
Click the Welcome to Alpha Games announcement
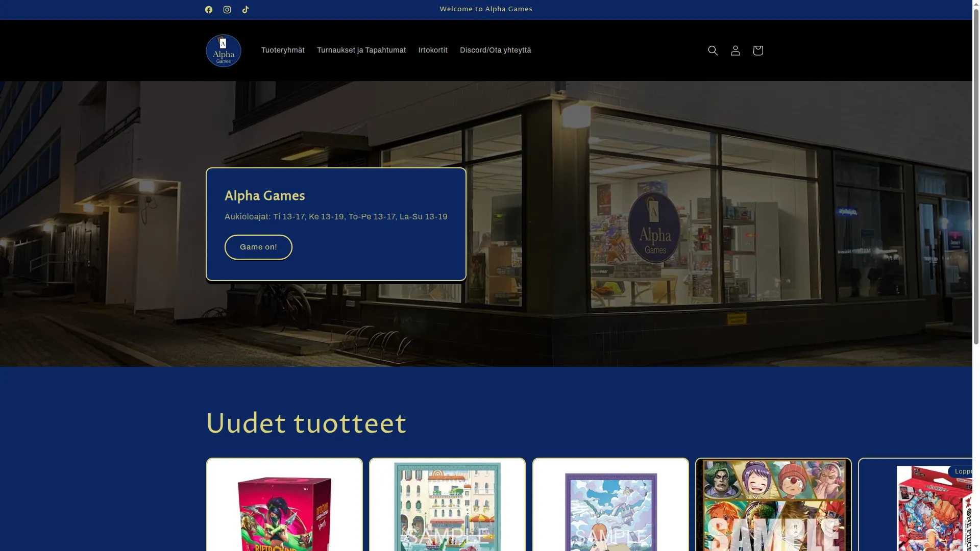(486, 9)
